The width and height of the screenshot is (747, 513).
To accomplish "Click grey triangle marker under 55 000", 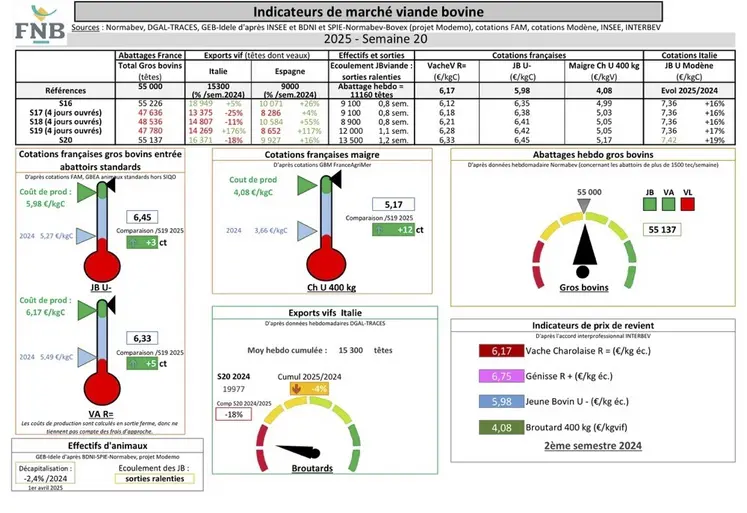I will (584, 206).
